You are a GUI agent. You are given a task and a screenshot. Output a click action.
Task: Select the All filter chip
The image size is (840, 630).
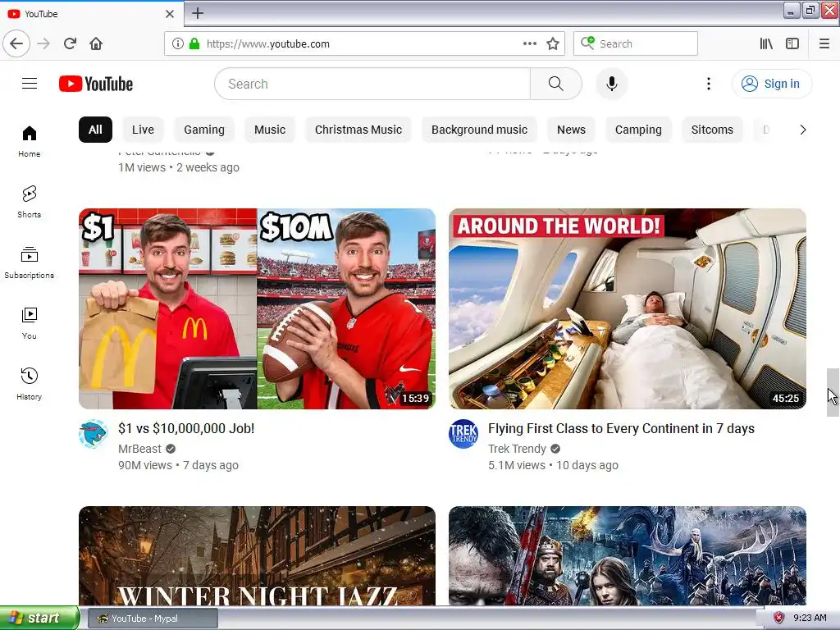(95, 130)
